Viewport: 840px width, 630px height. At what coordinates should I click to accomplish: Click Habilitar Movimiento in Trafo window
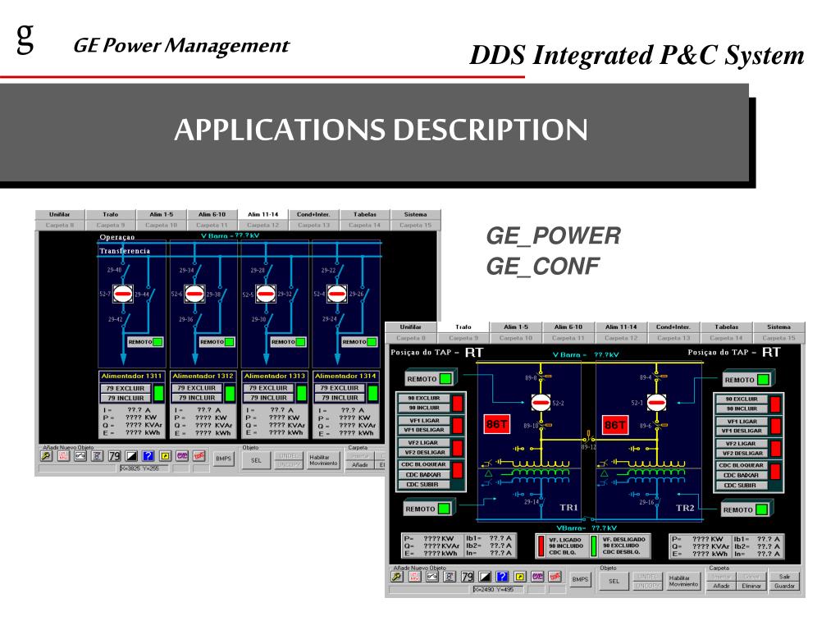pos(683,581)
